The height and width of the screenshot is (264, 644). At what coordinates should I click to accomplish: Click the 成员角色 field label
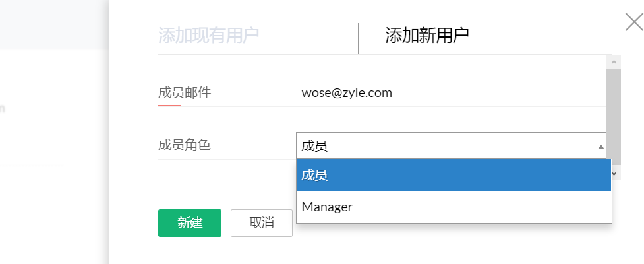[x=185, y=145]
